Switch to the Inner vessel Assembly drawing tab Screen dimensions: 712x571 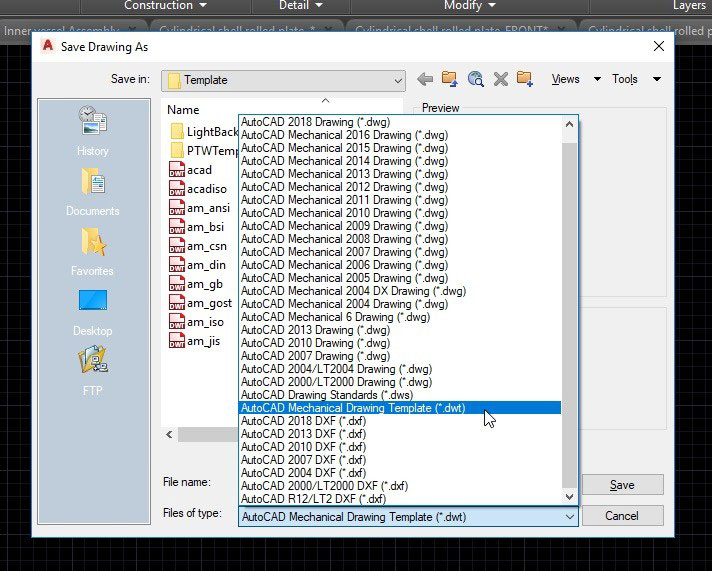pos(68,31)
